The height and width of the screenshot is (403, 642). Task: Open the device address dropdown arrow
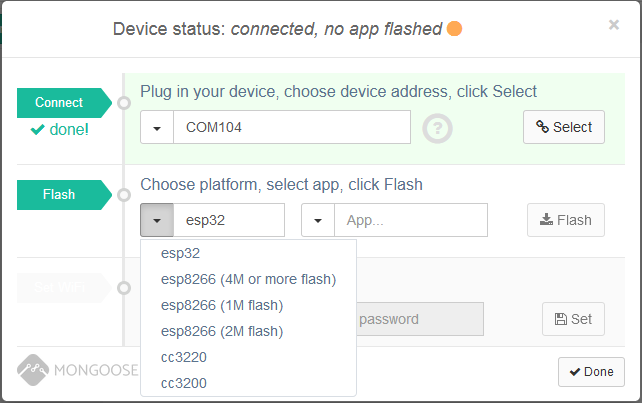click(157, 128)
